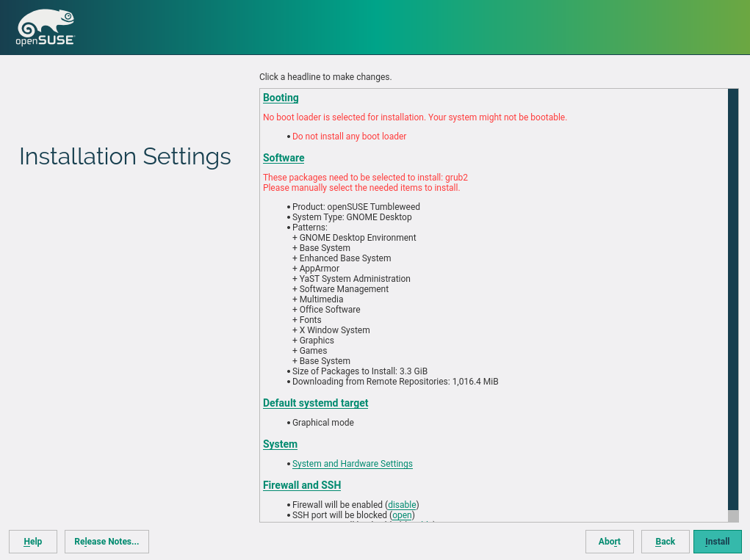Click the openSUSE chameleon logo
This screenshot has height=560, width=750.
(45, 29)
